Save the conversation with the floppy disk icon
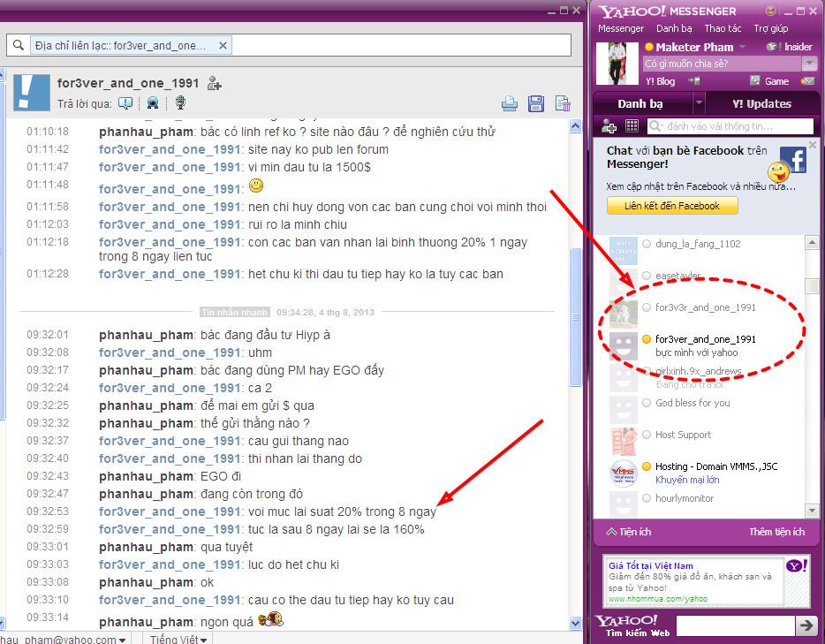Image resolution: width=825 pixels, height=644 pixels. (535, 103)
